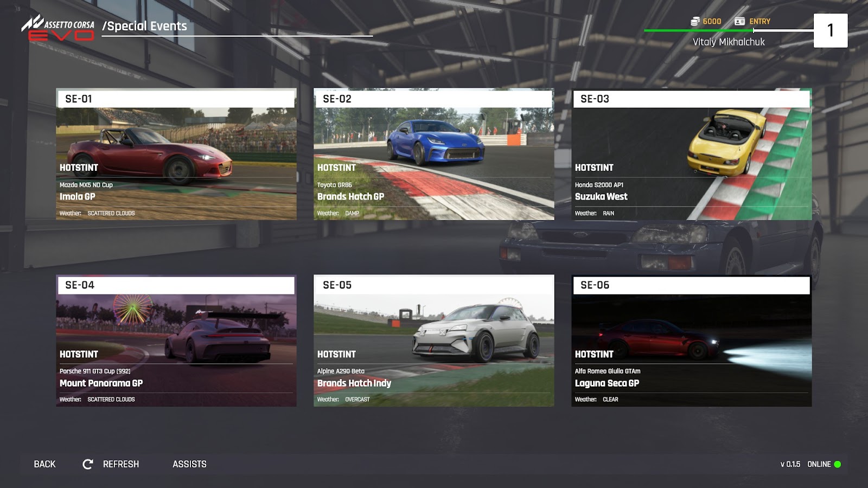The image size is (868, 488).
Task: Click the HOTSTINT label on SE-06
Action: (x=594, y=355)
